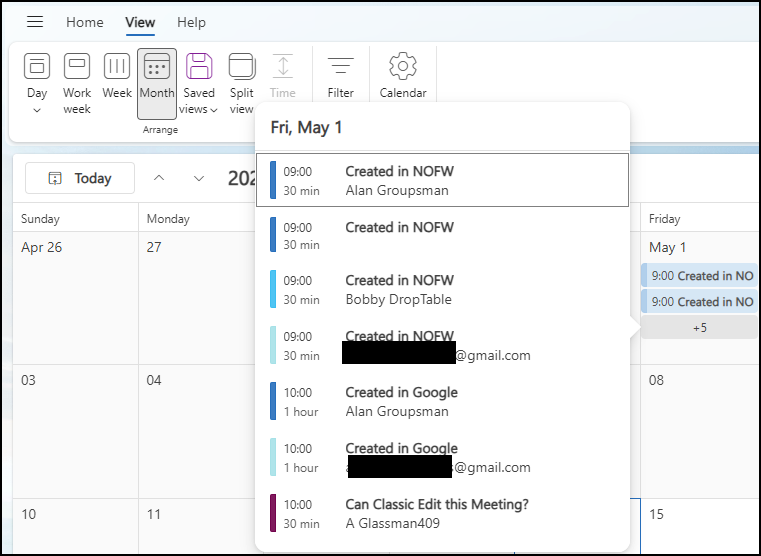Go to next month with down chevron

tap(199, 178)
